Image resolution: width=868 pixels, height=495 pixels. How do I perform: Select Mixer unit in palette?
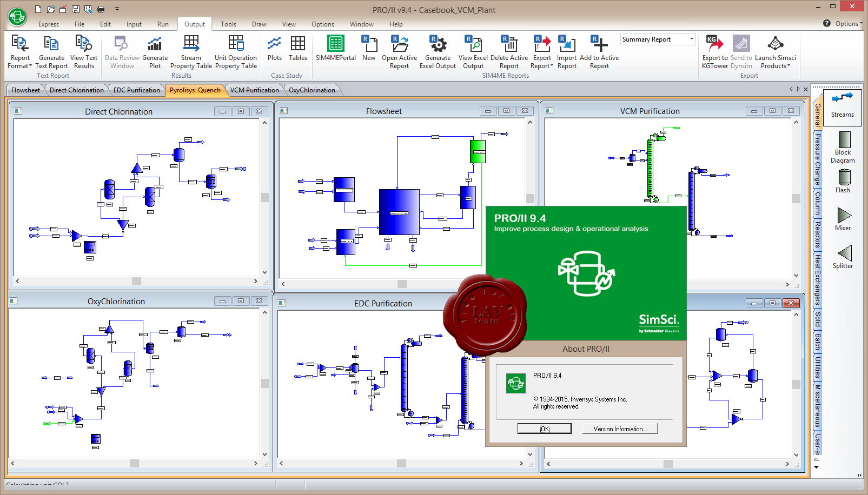(x=843, y=219)
